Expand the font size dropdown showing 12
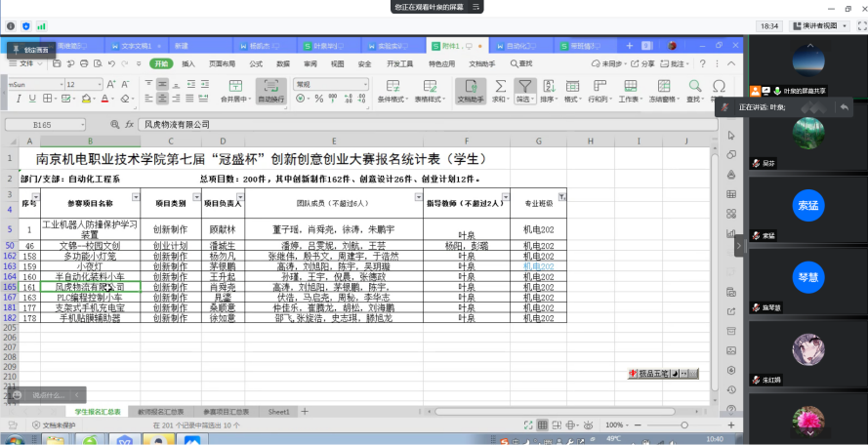 pyautogui.click(x=99, y=85)
